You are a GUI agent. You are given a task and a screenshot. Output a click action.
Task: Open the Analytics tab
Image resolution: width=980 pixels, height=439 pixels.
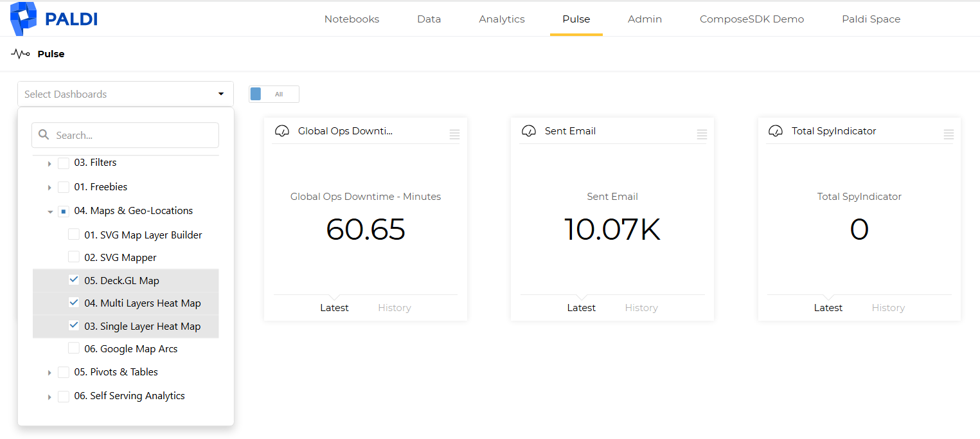click(x=502, y=19)
